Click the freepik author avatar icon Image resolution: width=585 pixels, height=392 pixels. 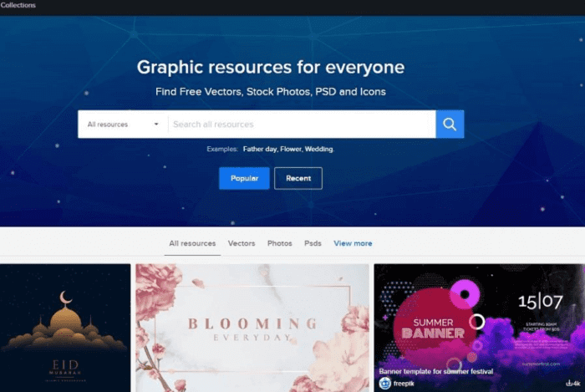pyautogui.click(x=384, y=384)
